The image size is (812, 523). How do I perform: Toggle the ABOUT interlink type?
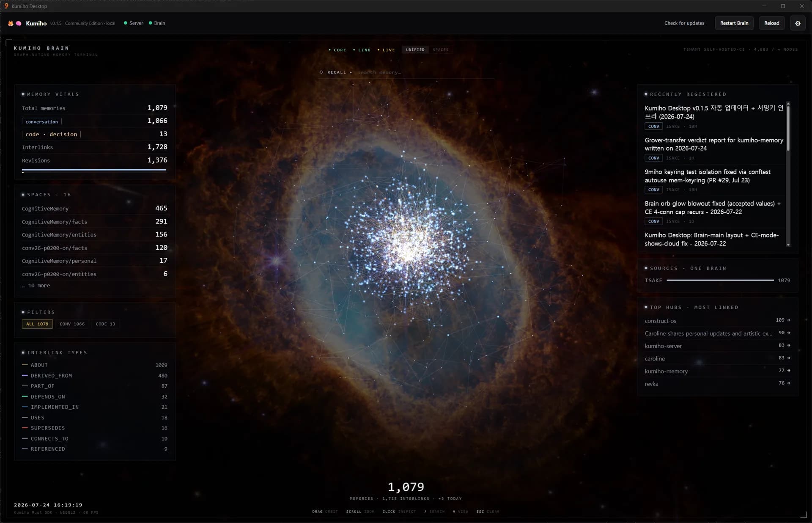click(x=94, y=365)
